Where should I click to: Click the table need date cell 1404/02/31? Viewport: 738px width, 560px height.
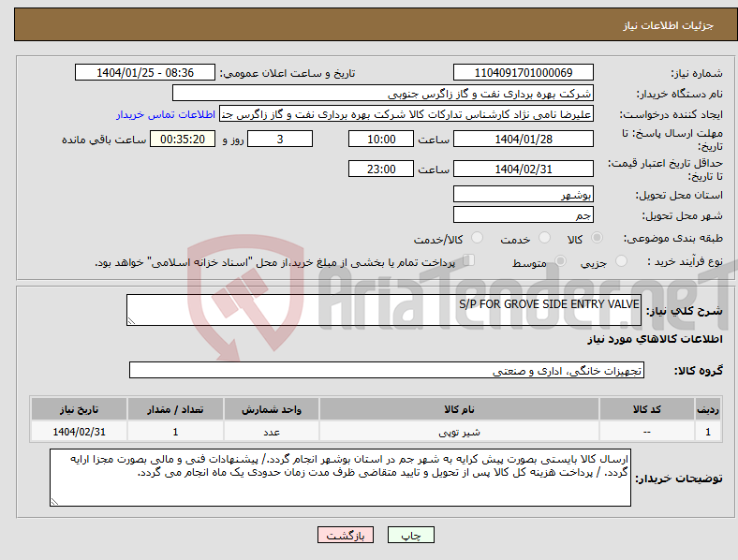(79, 432)
